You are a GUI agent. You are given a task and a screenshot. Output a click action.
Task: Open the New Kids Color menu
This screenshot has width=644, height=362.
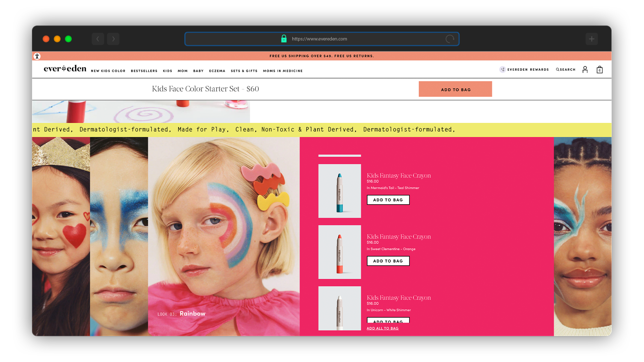point(108,71)
